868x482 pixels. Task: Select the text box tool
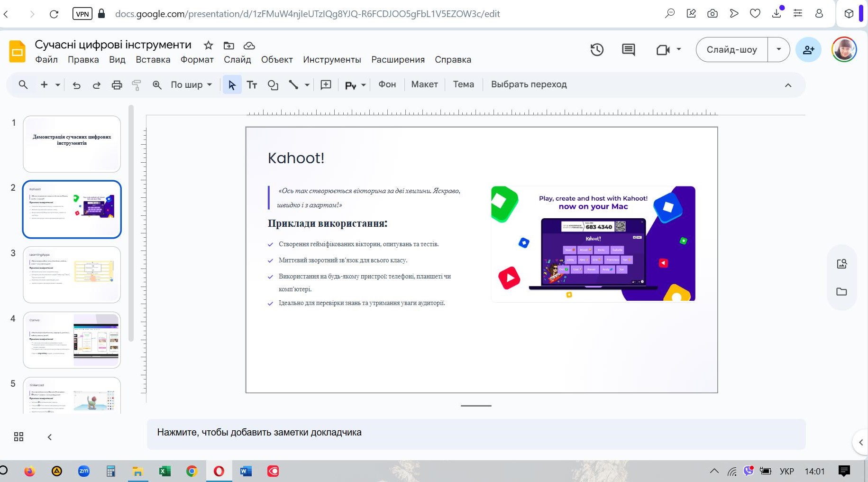point(252,85)
